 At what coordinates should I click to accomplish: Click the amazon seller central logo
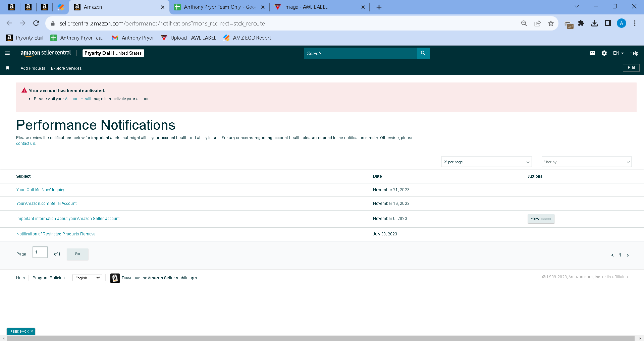(46, 53)
